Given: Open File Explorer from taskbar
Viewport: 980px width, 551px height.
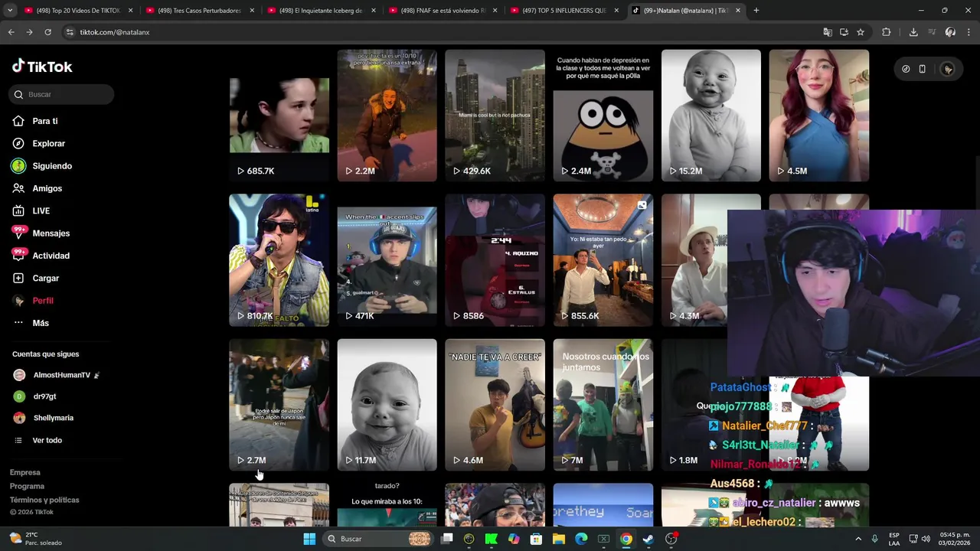Looking at the screenshot, I should pos(559,539).
